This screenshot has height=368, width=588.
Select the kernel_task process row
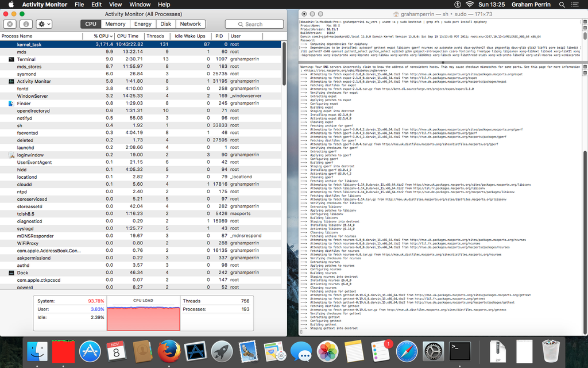[140, 44]
